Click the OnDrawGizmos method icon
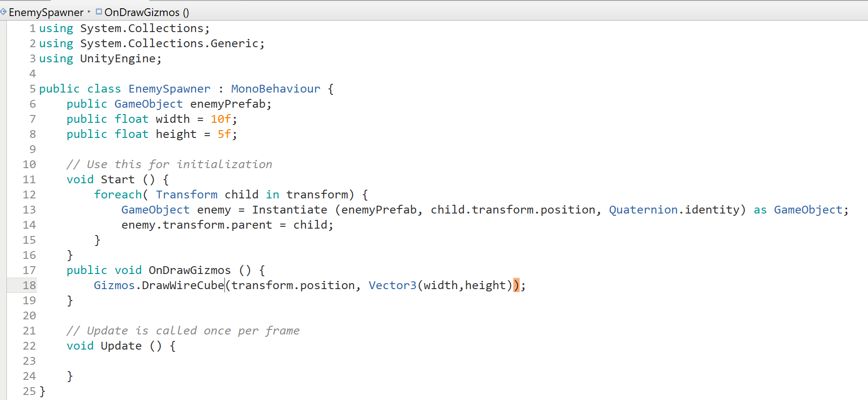868x400 pixels. click(98, 12)
